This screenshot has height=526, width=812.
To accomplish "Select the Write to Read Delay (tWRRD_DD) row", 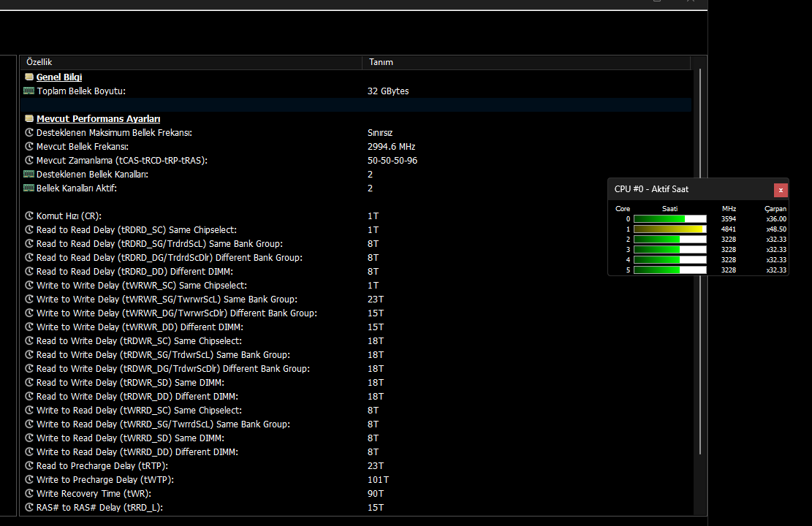I will pos(355,452).
